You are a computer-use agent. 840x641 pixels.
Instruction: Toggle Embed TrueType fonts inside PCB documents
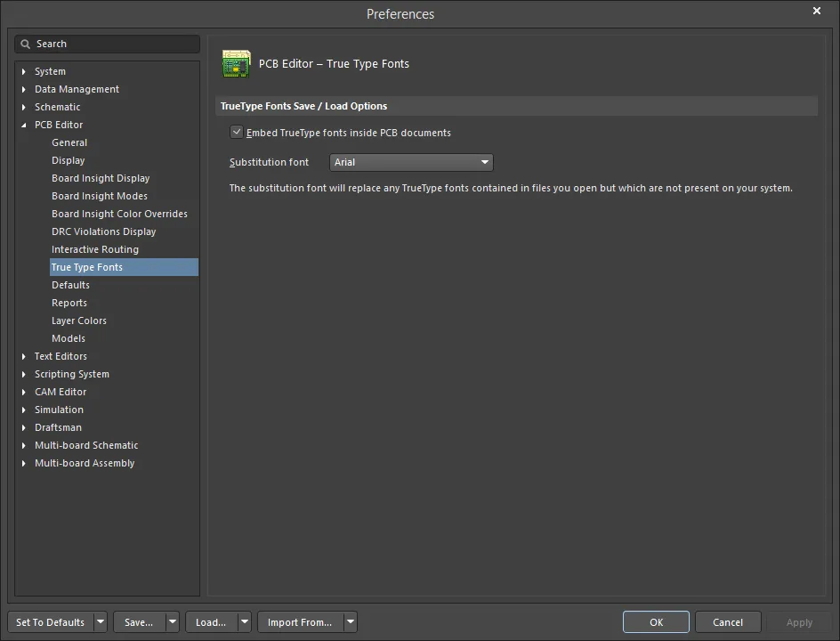pyautogui.click(x=237, y=132)
